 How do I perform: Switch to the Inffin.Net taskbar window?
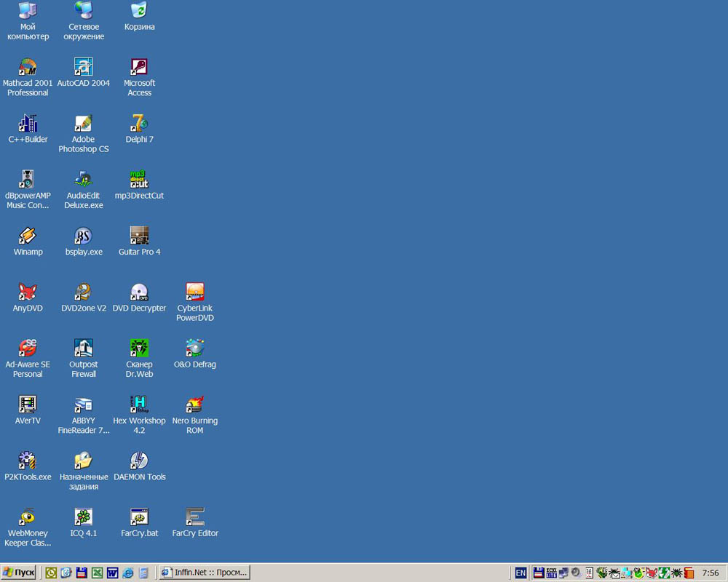click(x=205, y=573)
